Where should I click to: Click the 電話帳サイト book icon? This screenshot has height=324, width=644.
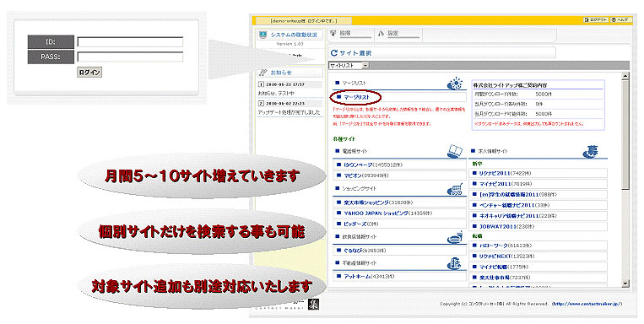tap(455, 151)
